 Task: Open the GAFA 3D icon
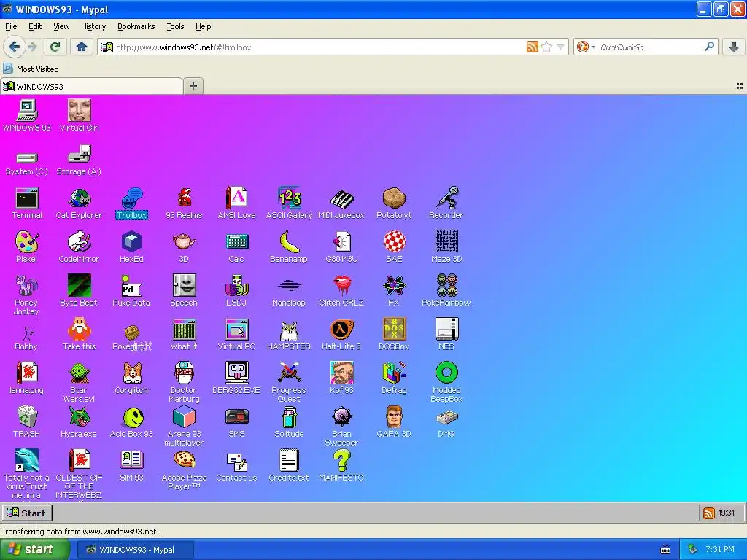point(393,422)
